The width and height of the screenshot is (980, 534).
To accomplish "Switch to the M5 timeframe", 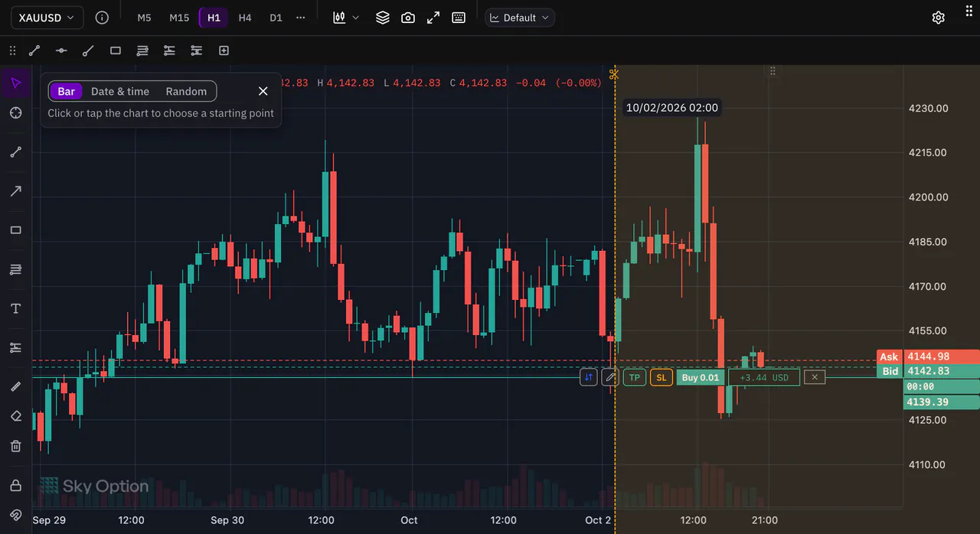I will (x=144, y=18).
